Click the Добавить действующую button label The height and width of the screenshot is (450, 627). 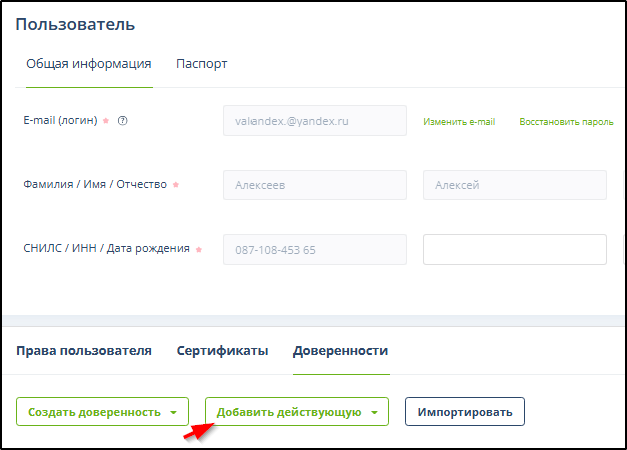(x=288, y=412)
